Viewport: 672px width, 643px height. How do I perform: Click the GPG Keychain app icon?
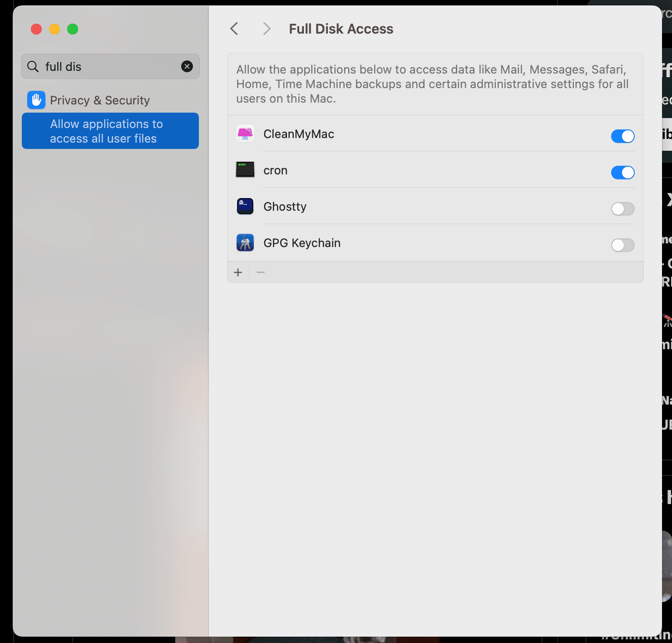pos(245,242)
